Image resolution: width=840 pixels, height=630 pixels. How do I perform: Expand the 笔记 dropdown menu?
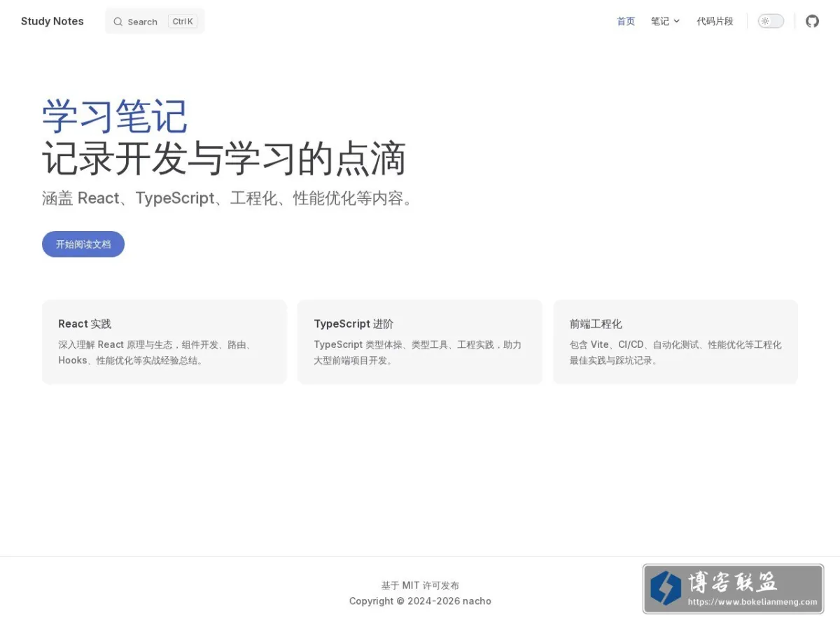(x=665, y=21)
